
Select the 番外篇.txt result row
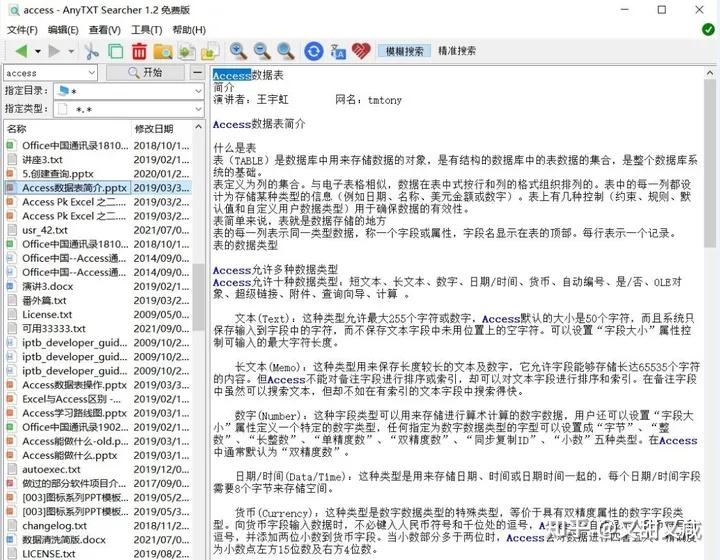[x=98, y=301]
